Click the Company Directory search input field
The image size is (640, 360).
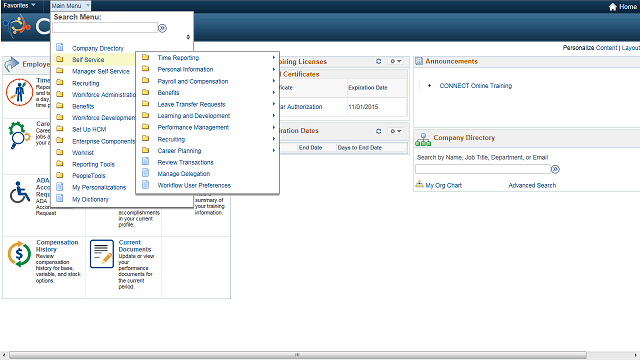[x=483, y=169]
